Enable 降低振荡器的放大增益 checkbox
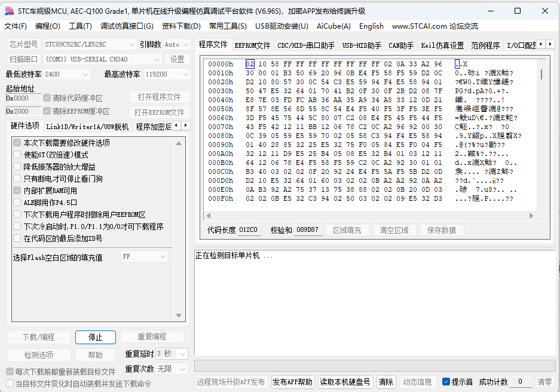 [17, 167]
